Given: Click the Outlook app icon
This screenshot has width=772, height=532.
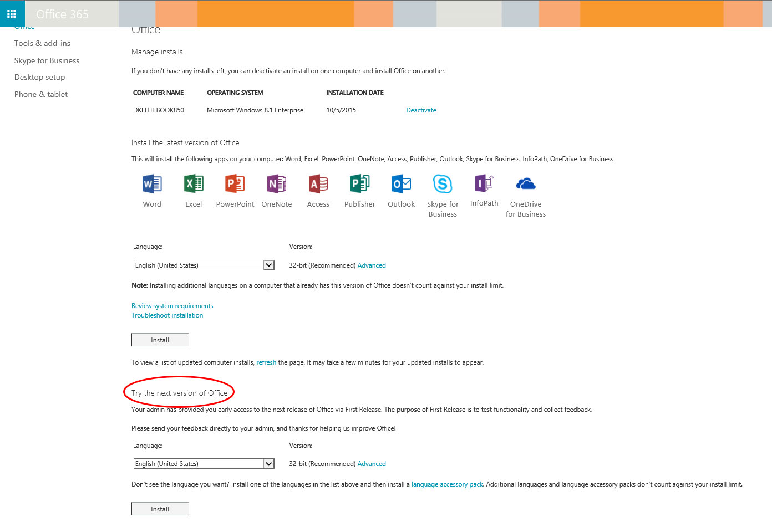Looking at the screenshot, I should pyautogui.click(x=402, y=183).
